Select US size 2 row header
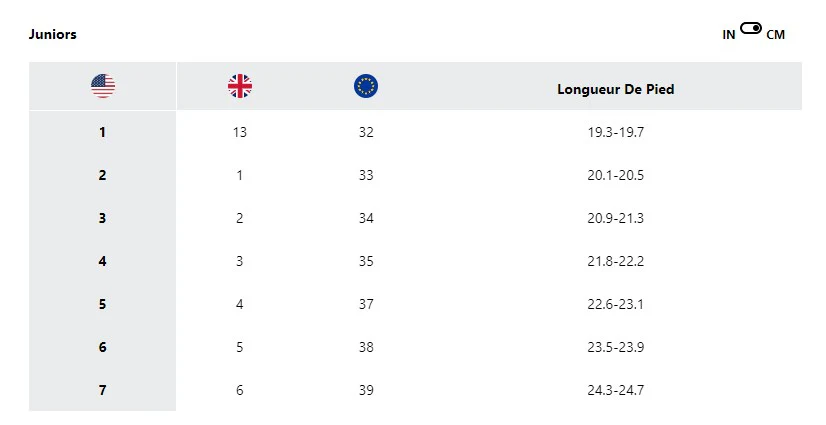This screenshot has width=826, height=425. [x=103, y=175]
